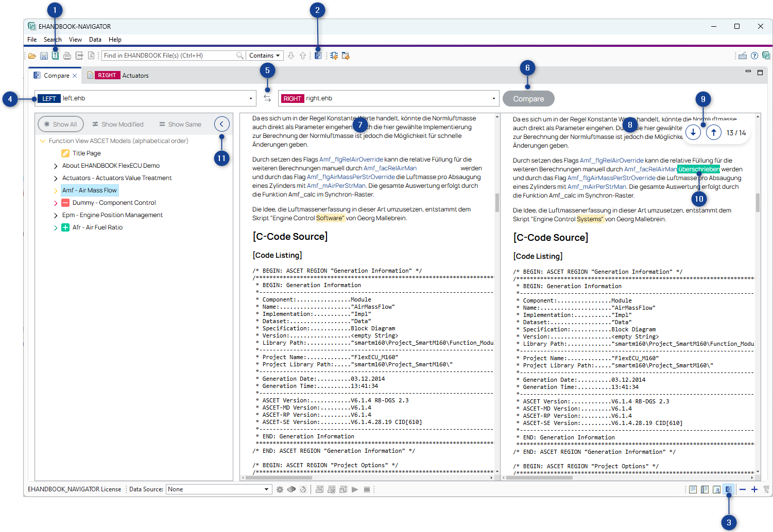Click Amf_flgRelAirOverride link in left pane
The image size is (773, 532).
coord(351,159)
